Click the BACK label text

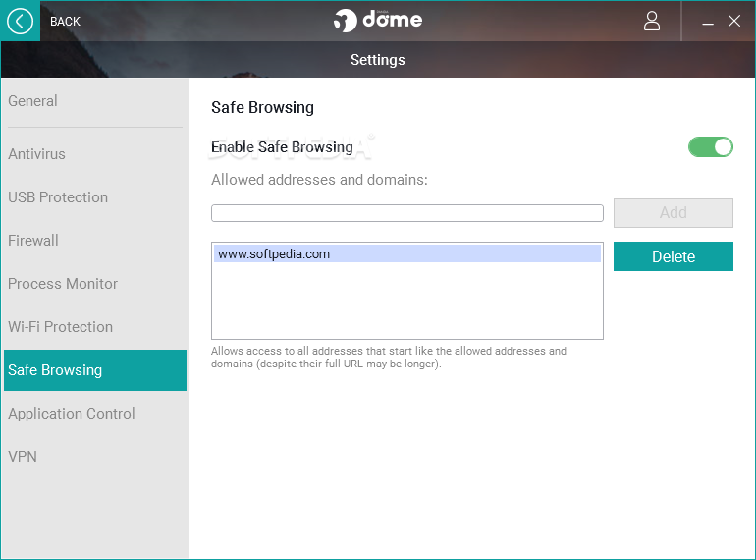(x=65, y=22)
